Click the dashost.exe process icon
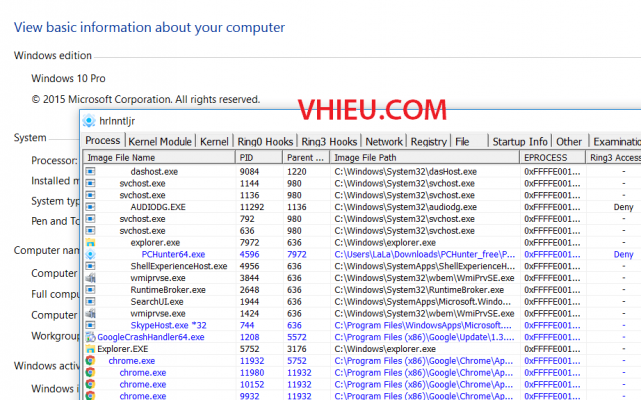641x400 pixels. point(90,172)
